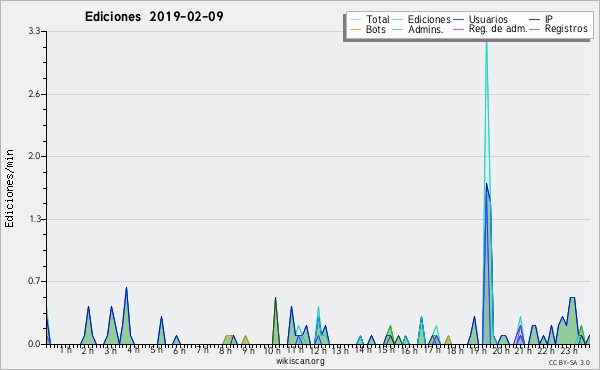Image resolution: width=600 pixels, height=370 pixels.
Task: Click the '23 h' x-axis label
Action: (x=569, y=351)
